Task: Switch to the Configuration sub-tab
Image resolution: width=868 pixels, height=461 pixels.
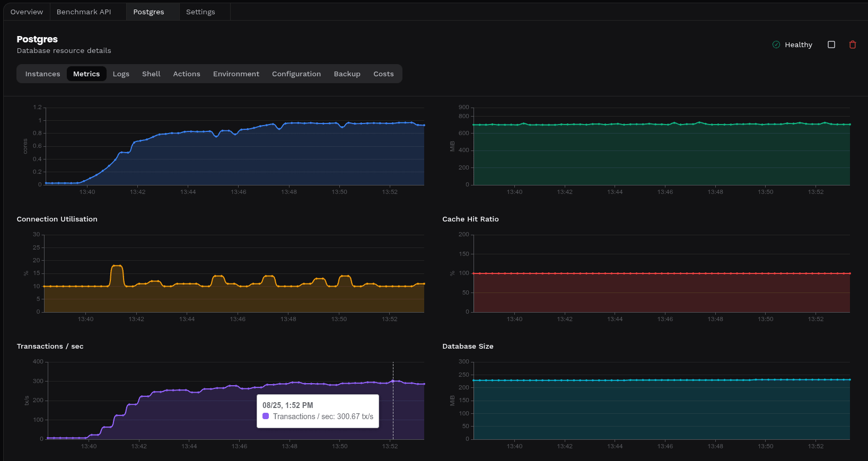Action: pos(296,74)
